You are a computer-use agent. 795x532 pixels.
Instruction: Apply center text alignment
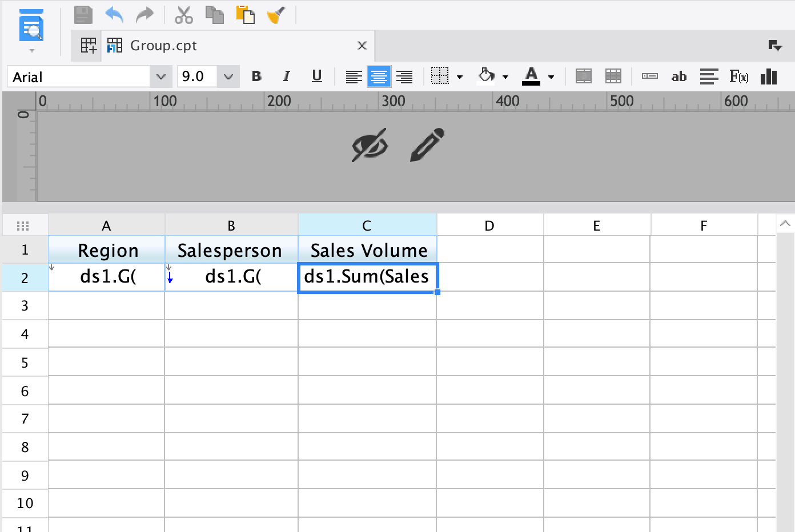pyautogui.click(x=379, y=76)
